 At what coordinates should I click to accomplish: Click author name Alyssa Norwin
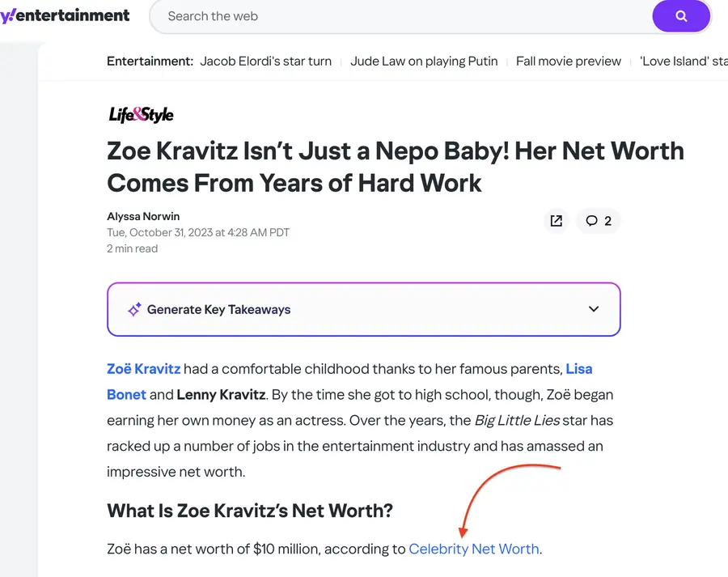[143, 216]
